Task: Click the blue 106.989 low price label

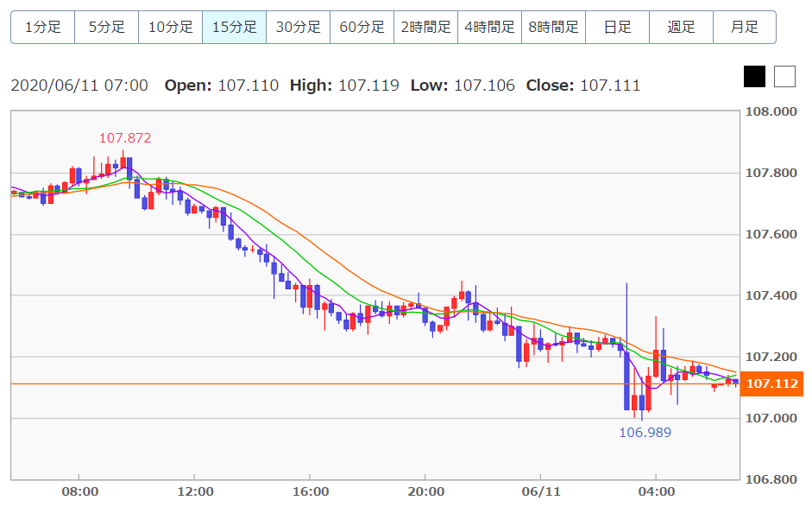Action: pos(645,433)
